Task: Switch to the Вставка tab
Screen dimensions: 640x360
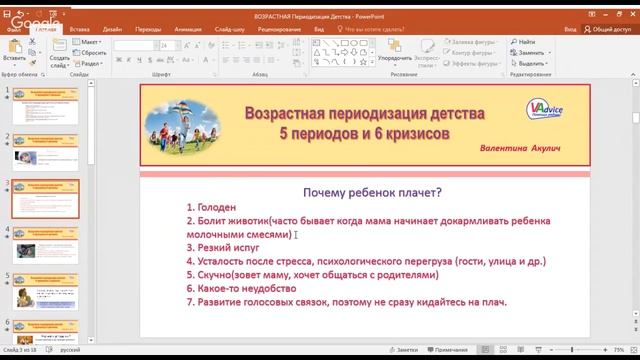Action: pos(80,29)
